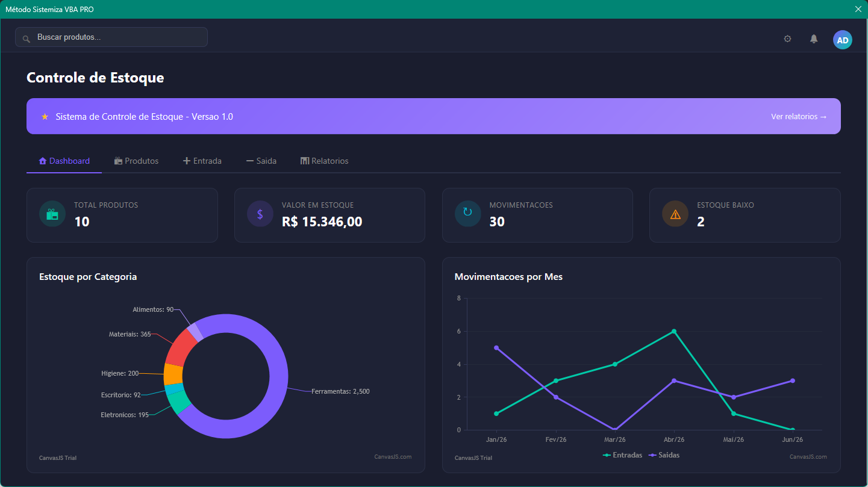This screenshot has width=868, height=487.
Task: Open the Entrada tab
Action: (x=202, y=161)
